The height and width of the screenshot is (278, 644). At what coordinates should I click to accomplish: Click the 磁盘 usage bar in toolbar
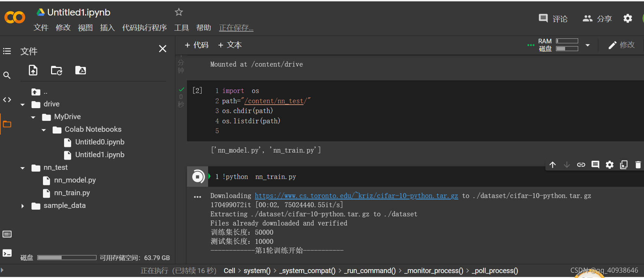coord(567,49)
